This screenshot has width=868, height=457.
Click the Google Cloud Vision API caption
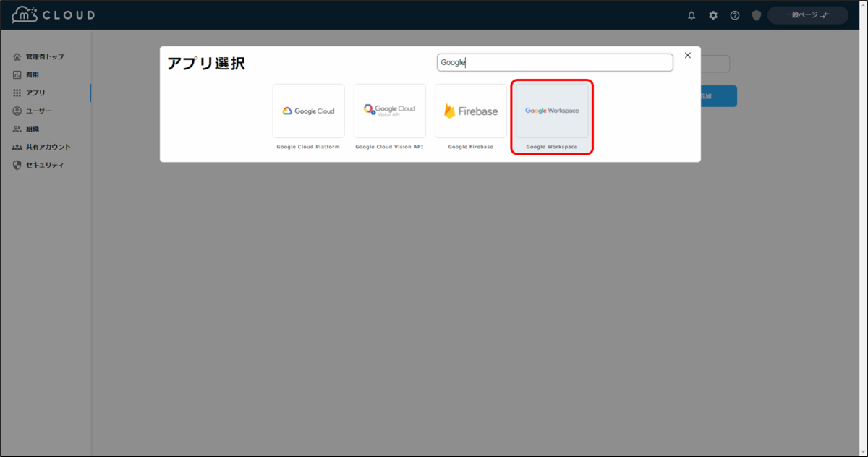click(x=389, y=147)
